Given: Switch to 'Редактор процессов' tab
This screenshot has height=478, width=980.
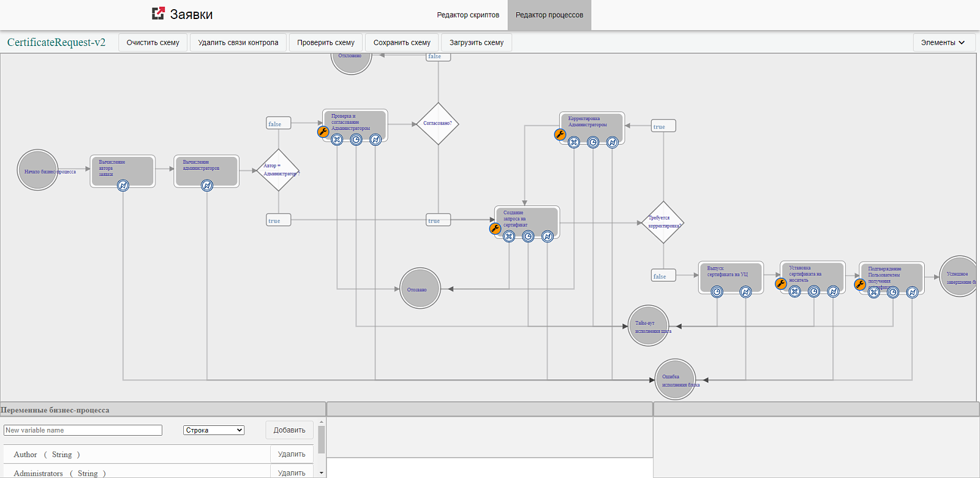Looking at the screenshot, I should [549, 15].
